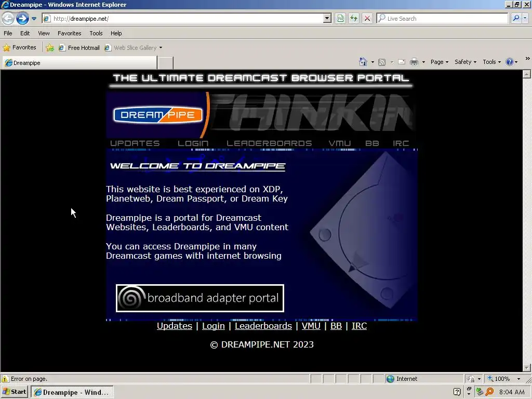This screenshot has width=532, height=399.
Task: Open the Favorites menu in menu bar
Action: pos(69,33)
